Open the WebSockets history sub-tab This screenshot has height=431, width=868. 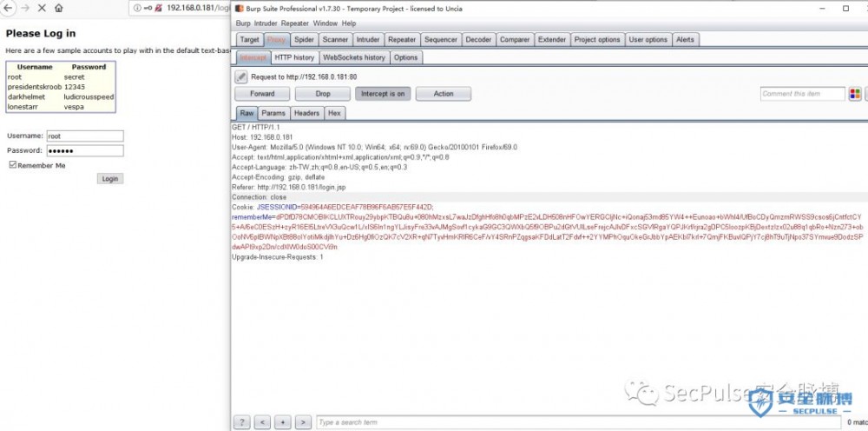(x=354, y=57)
